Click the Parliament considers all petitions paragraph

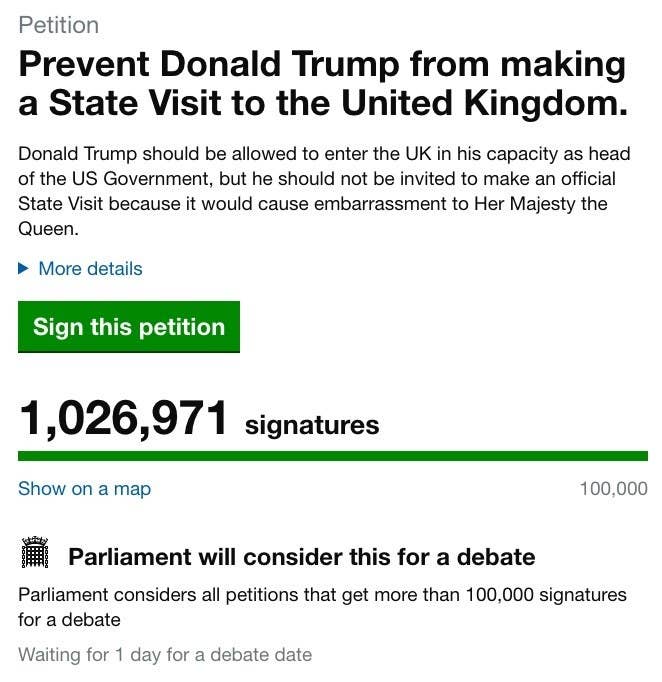(322, 607)
